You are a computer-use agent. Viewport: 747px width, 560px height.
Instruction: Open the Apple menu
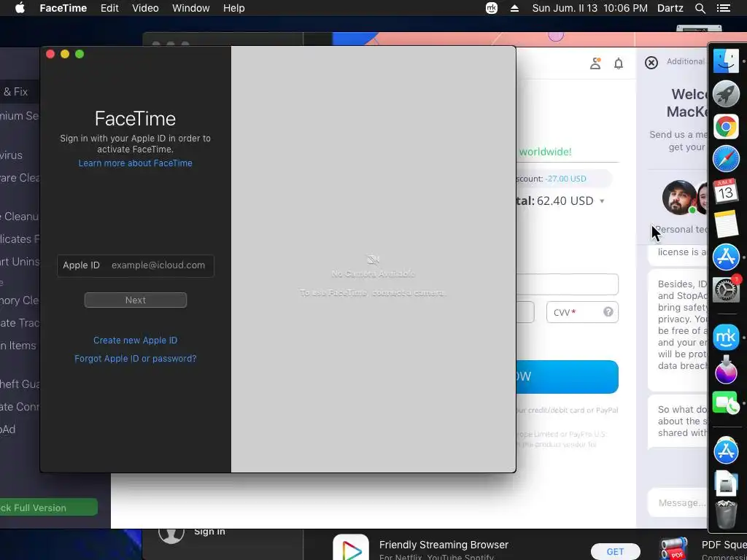tap(20, 8)
